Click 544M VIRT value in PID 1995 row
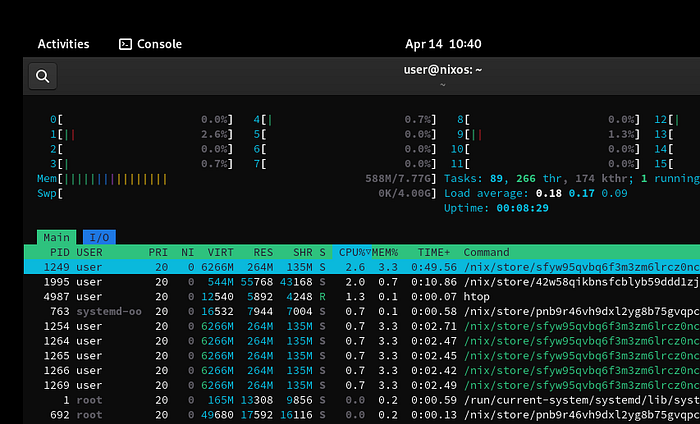This screenshot has width=700, height=424. point(221,282)
